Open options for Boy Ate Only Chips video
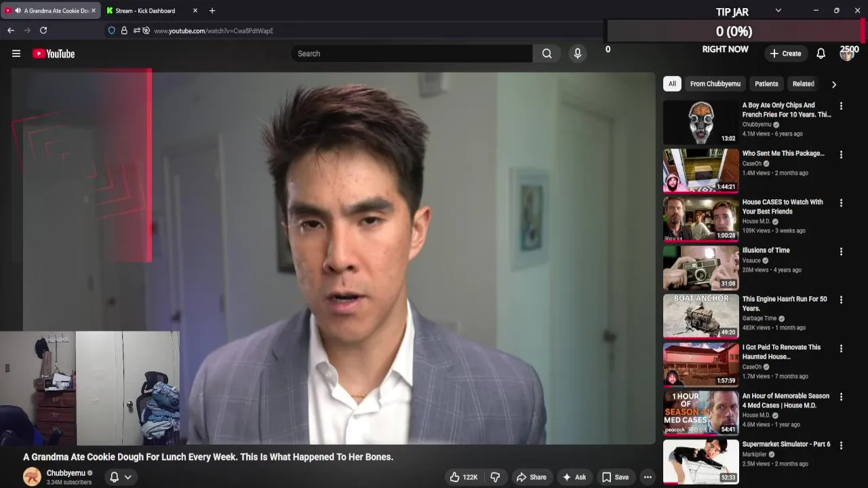 pyautogui.click(x=841, y=106)
